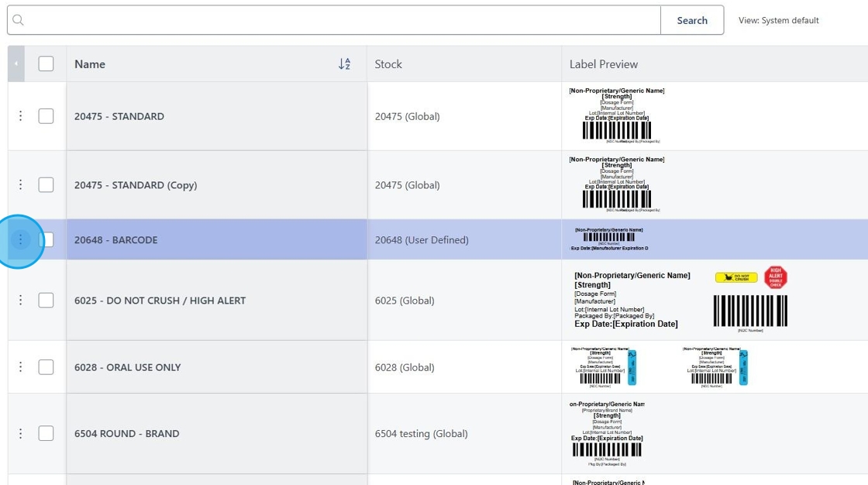The height and width of the screenshot is (485, 868).
Task: Open row menu for 20475 - STANDARD (Copy)
Action: (x=20, y=184)
